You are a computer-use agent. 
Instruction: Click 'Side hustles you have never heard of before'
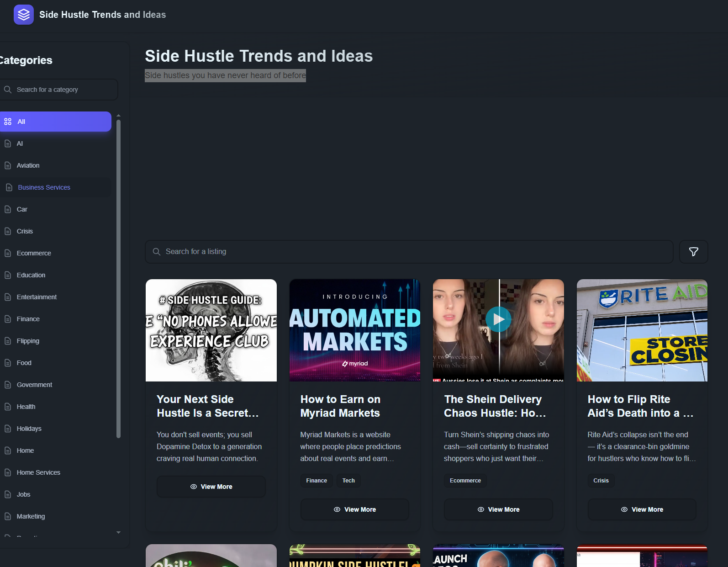click(x=225, y=75)
